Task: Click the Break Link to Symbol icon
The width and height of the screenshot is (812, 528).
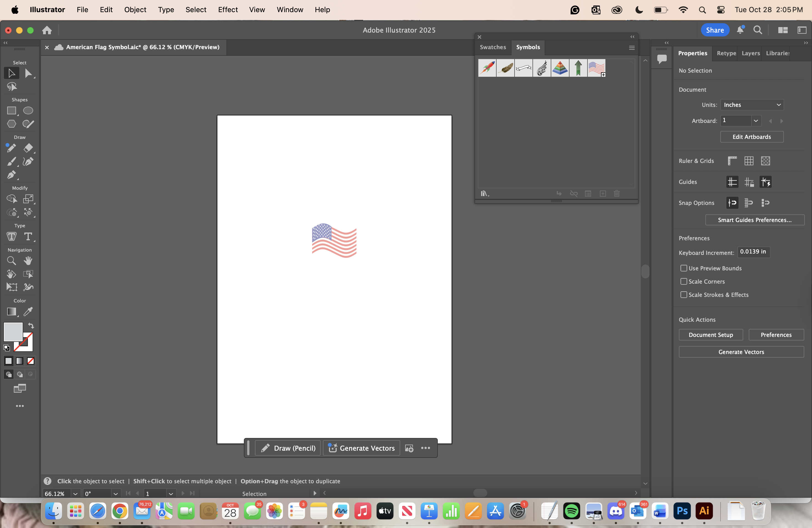Action: pyautogui.click(x=574, y=194)
